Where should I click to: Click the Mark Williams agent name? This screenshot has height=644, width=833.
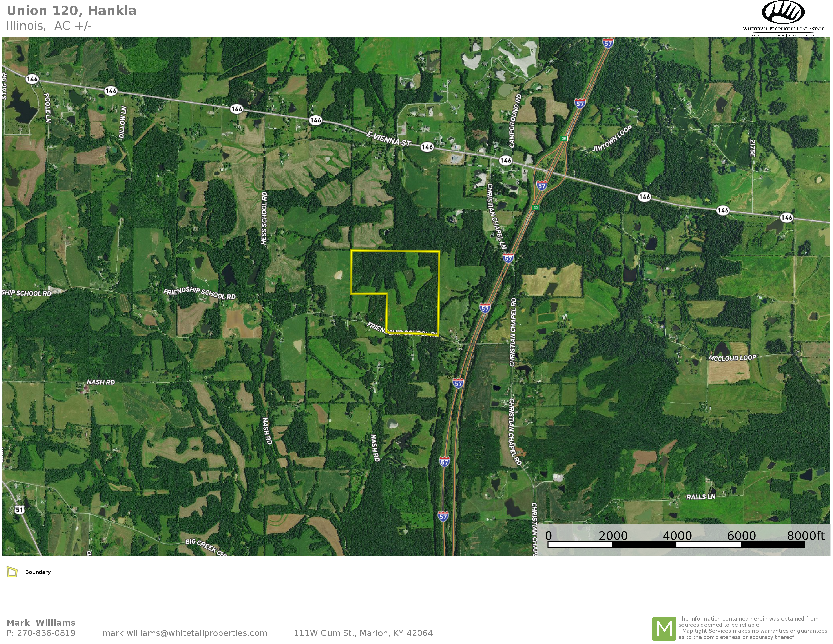pyautogui.click(x=41, y=623)
